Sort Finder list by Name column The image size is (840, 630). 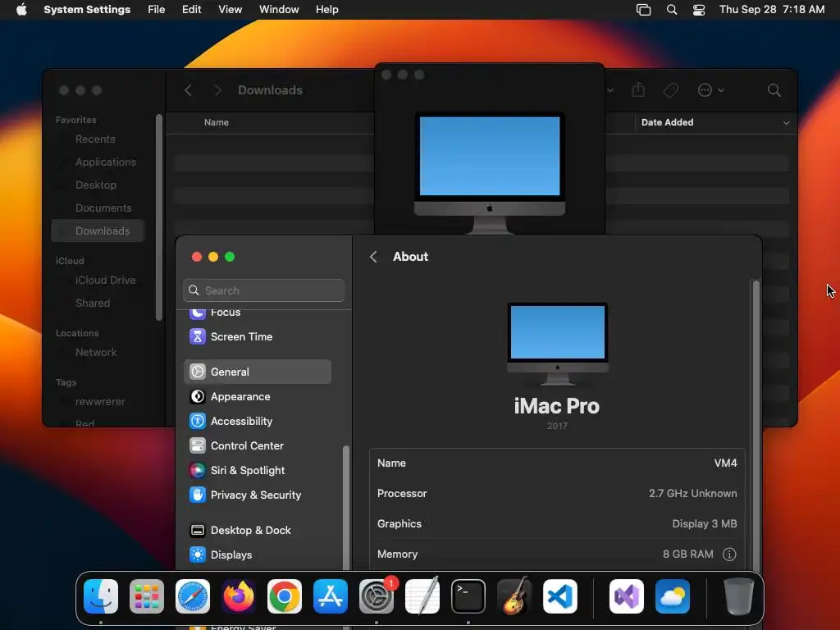click(x=217, y=123)
